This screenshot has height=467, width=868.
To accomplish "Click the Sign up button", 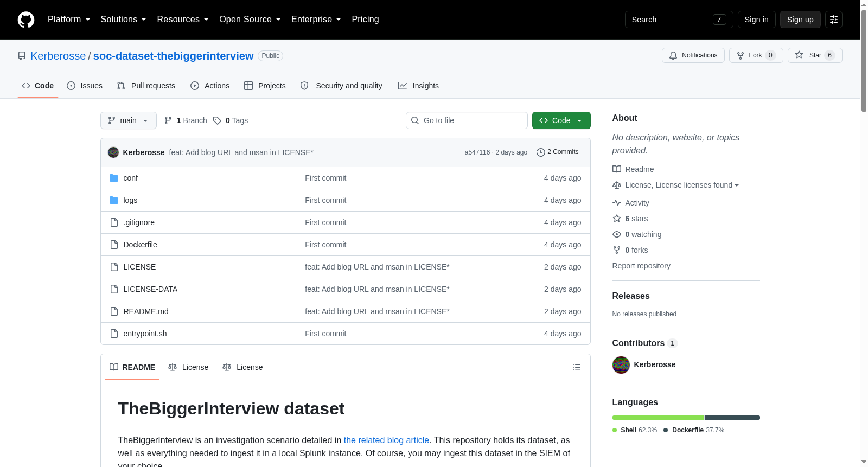I will [x=800, y=20].
